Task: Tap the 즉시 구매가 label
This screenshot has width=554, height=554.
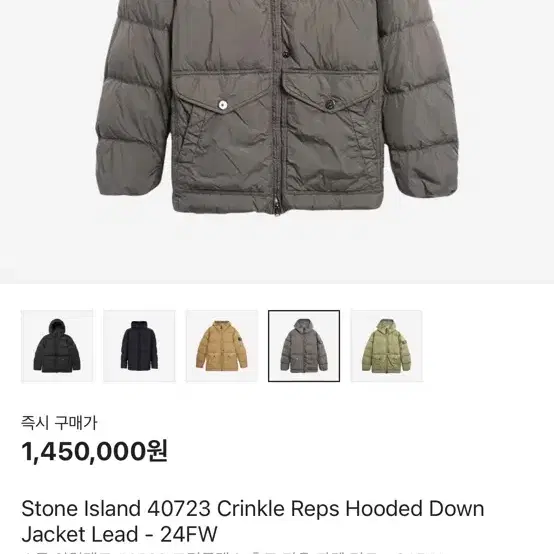Action: 59,423
